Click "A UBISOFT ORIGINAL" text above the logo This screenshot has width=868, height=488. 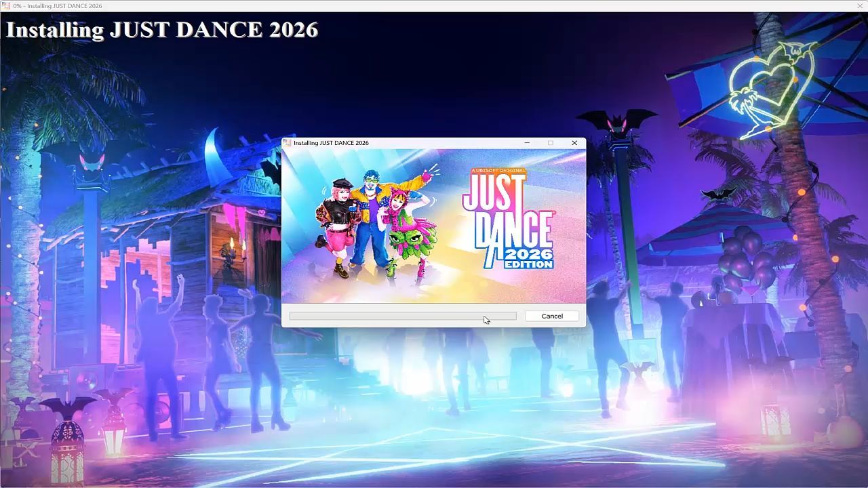click(498, 171)
